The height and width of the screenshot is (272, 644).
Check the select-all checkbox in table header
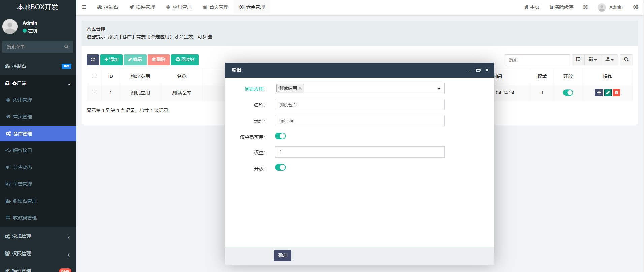pos(94,76)
